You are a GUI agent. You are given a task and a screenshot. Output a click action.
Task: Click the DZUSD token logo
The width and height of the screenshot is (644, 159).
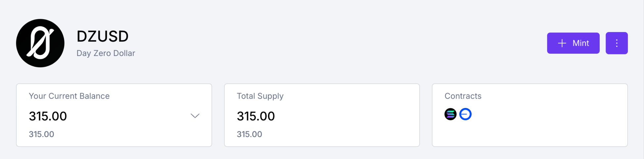[40, 43]
